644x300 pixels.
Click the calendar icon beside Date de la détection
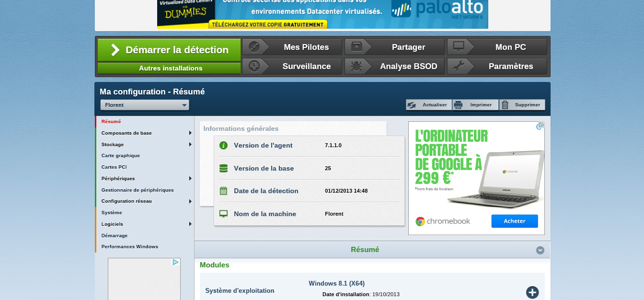click(223, 191)
